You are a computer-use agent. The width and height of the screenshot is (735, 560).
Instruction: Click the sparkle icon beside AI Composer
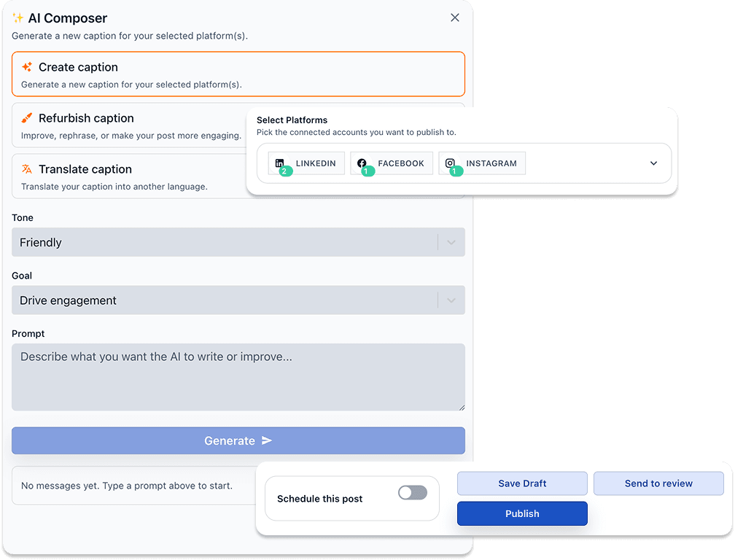[18, 18]
